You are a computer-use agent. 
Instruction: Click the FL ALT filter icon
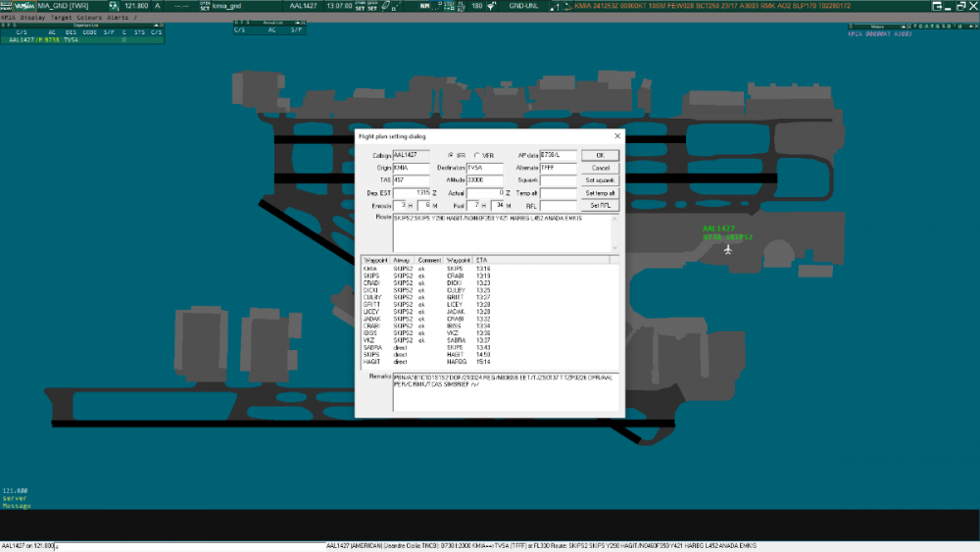pyautogui.click(x=462, y=6)
